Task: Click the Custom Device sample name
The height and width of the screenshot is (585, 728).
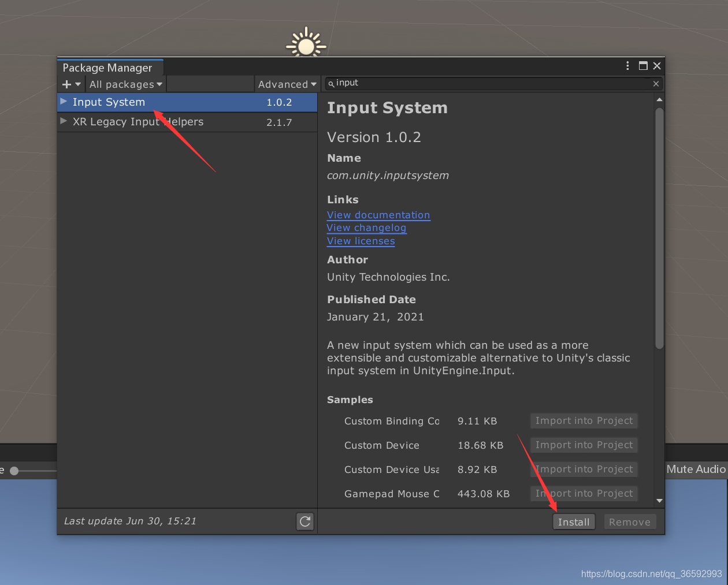Action: pos(382,445)
